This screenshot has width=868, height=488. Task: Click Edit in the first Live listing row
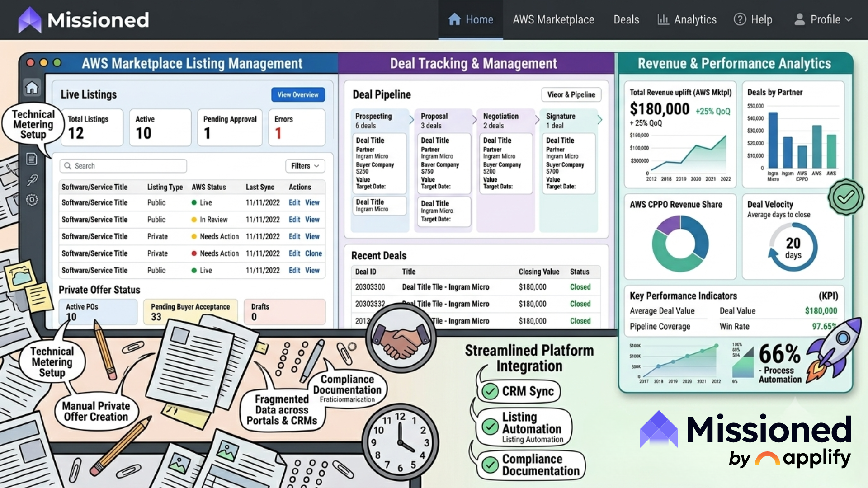click(x=294, y=202)
